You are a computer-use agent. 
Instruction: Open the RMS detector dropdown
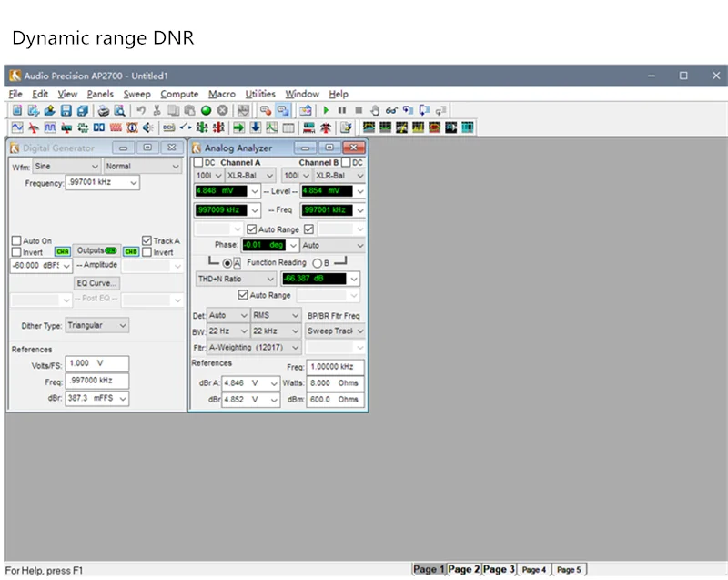tap(276, 315)
